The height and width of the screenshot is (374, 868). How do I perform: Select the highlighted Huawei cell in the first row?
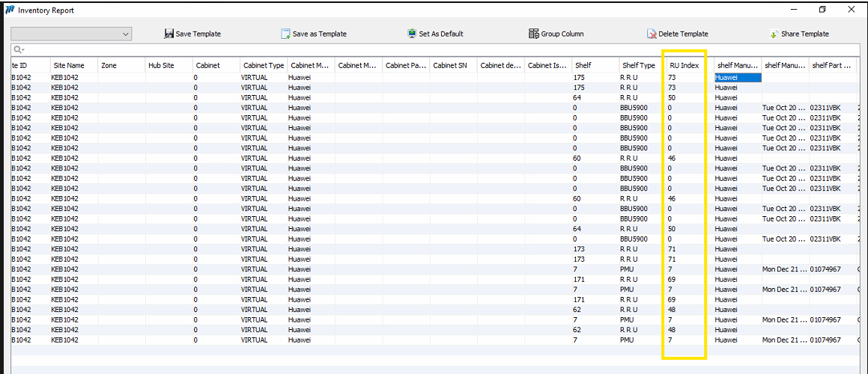coord(737,77)
